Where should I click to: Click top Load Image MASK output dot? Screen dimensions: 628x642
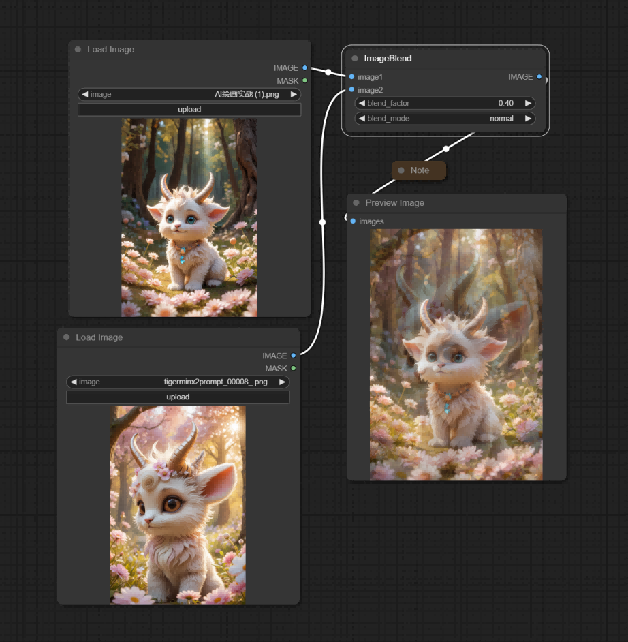tap(305, 81)
